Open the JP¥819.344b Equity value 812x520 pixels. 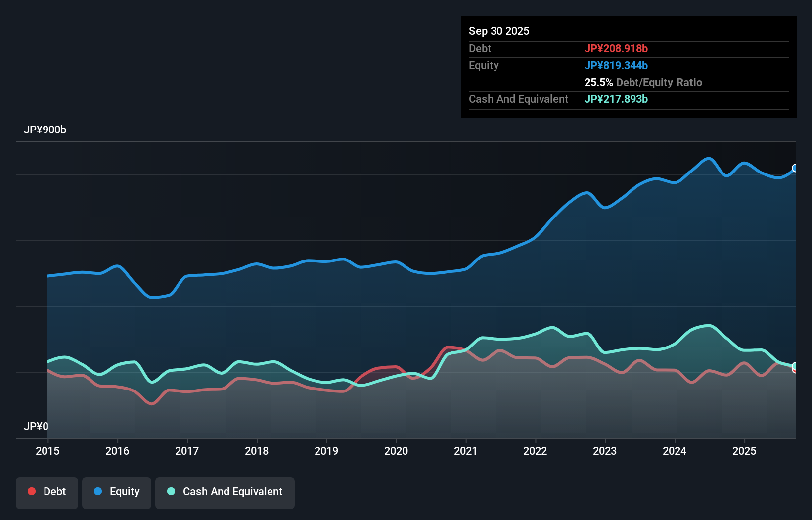coord(617,65)
